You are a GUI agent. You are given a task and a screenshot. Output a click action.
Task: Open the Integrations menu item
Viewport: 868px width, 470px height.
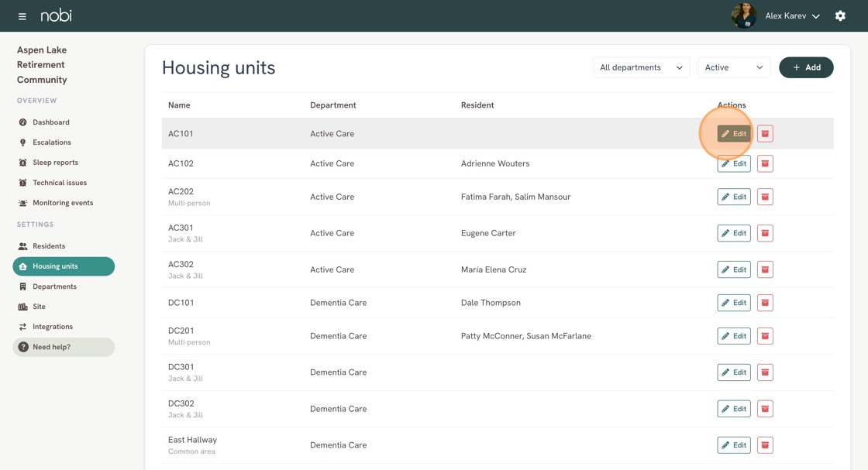53,327
